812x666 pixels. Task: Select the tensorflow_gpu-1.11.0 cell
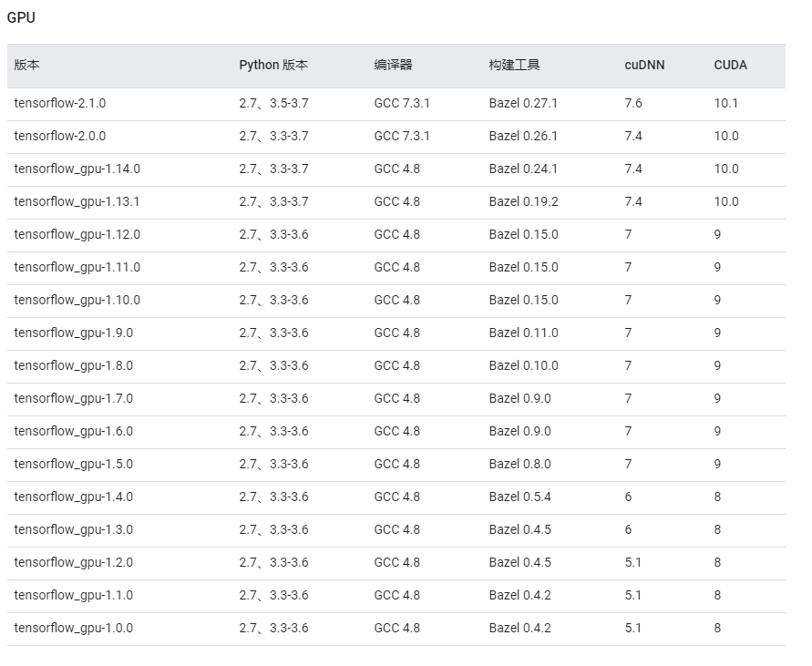[77, 267]
